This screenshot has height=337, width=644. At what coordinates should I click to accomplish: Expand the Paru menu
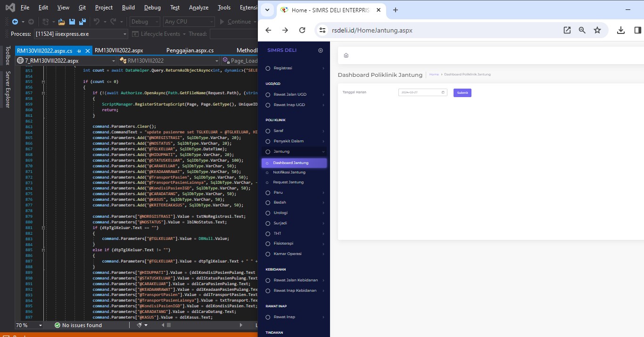(294, 193)
